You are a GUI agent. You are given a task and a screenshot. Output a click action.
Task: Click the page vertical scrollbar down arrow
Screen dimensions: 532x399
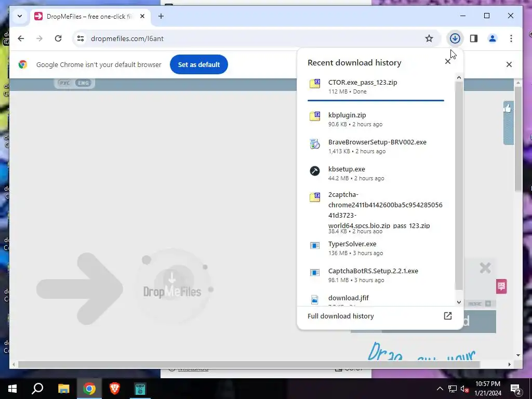(518, 355)
